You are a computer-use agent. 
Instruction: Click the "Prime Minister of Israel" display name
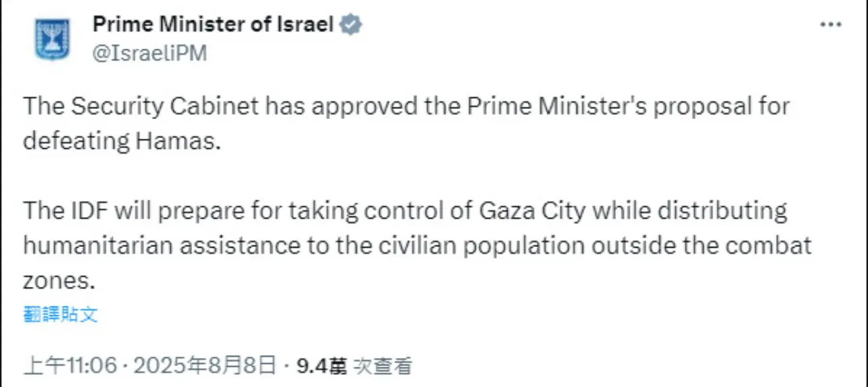click(213, 24)
